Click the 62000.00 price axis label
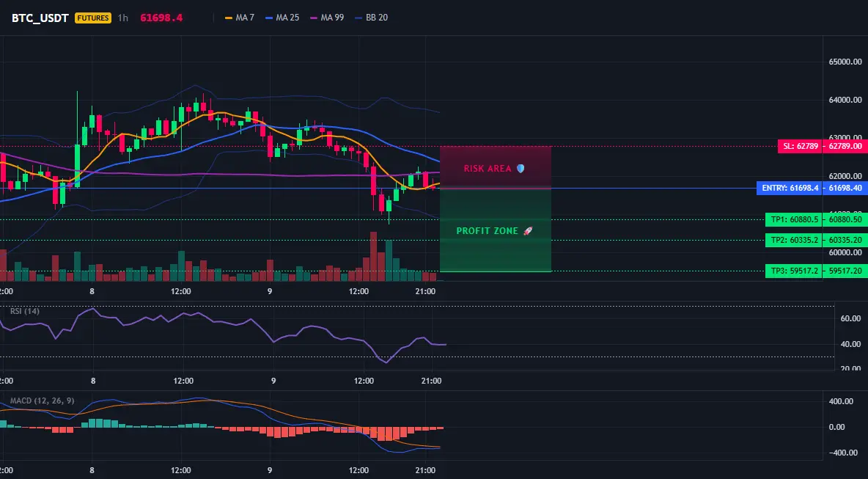This screenshot has width=868, height=479. point(845,176)
